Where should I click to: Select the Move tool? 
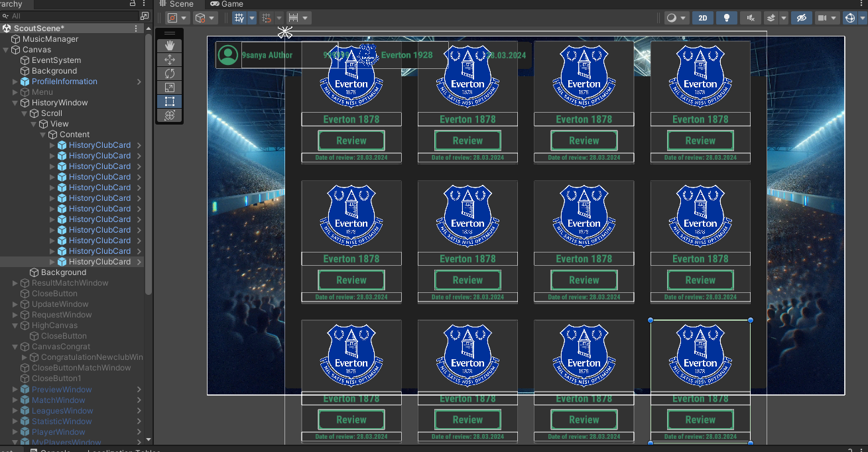[x=170, y=60]
